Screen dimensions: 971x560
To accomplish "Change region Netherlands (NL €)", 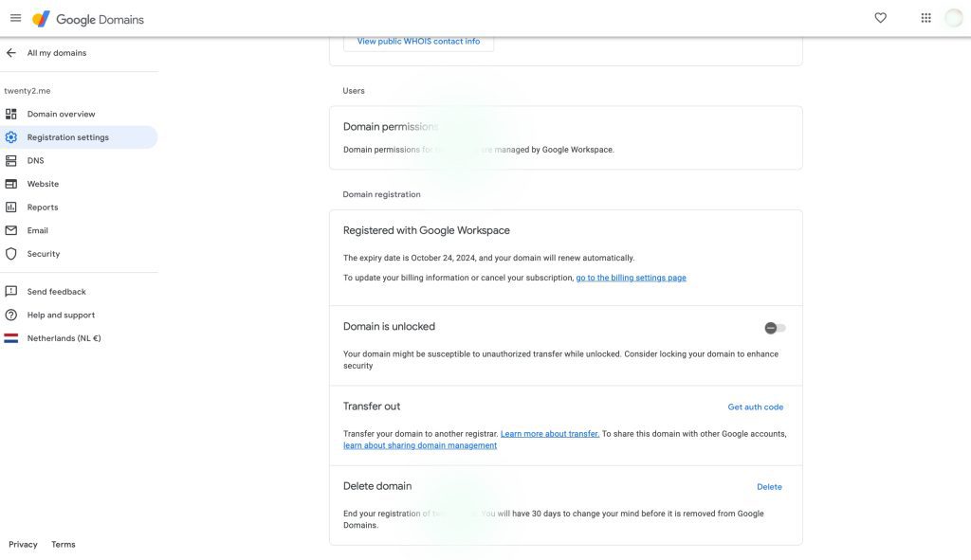I will point(64,338).
